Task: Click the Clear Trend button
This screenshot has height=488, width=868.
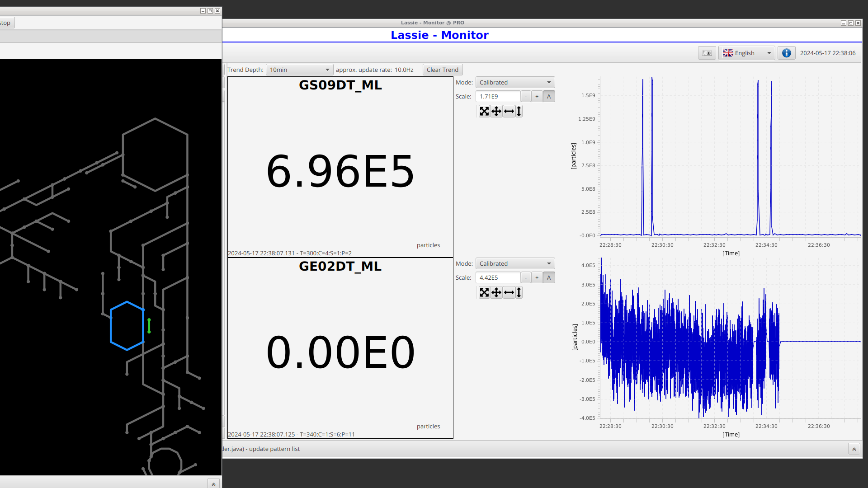Action: point(442,70)
